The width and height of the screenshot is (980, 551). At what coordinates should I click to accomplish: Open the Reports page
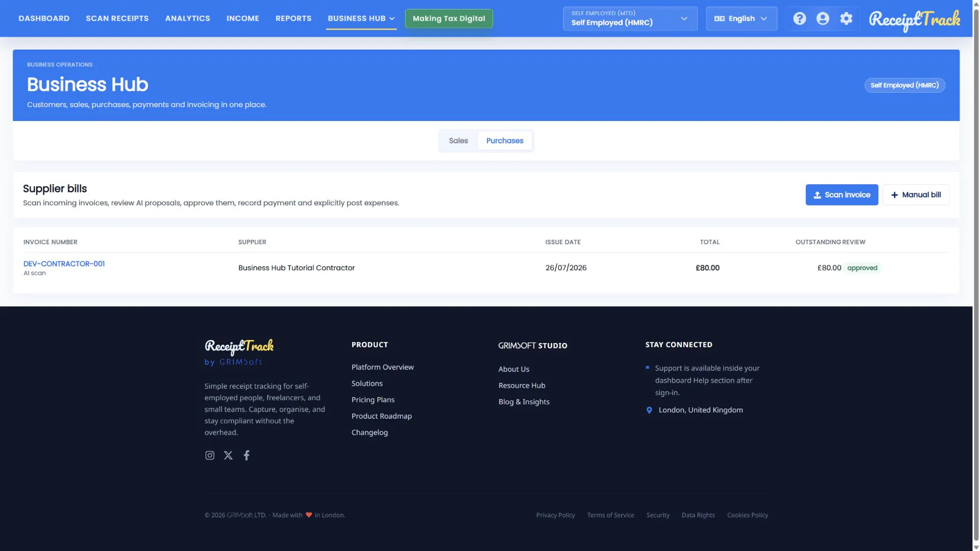click(293, 18)
